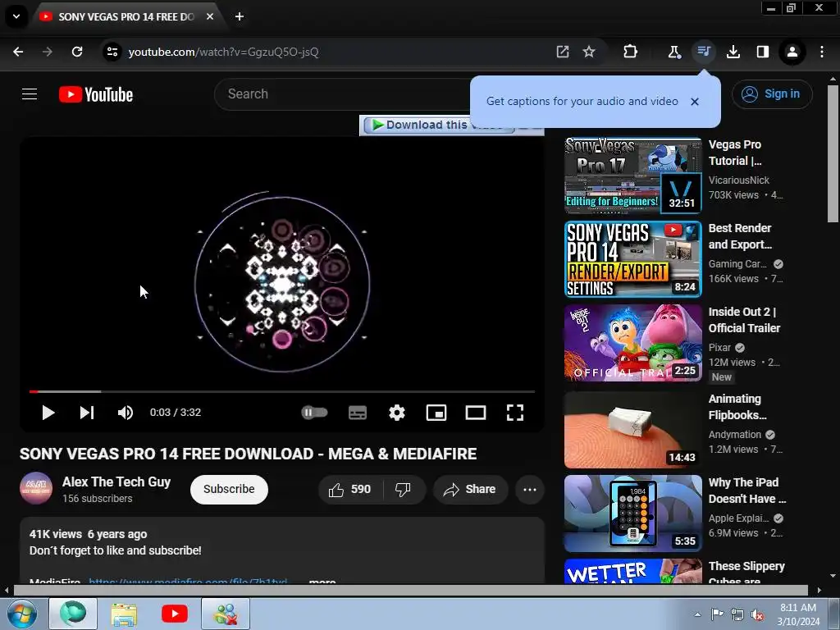Go forward in browser
Image resolution: width=840 pixels, height=630 pixels.
point(48,52)
